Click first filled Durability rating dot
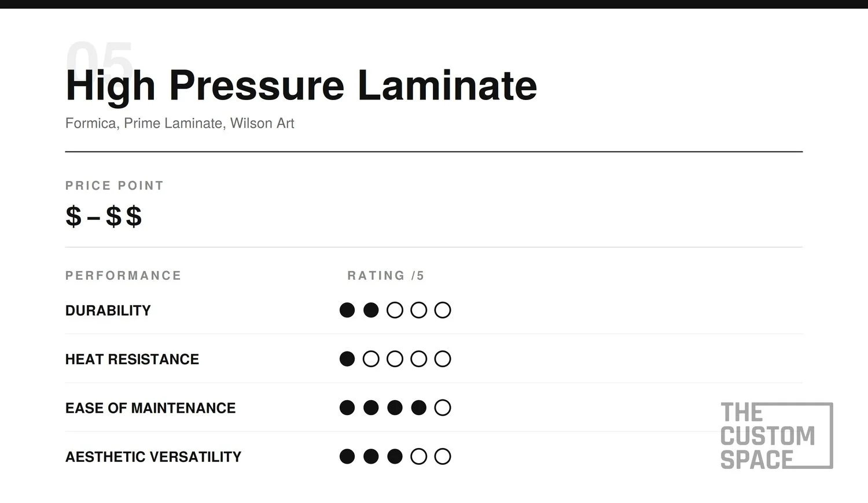The width and height of the screenshot is (868, 503). 347,310
